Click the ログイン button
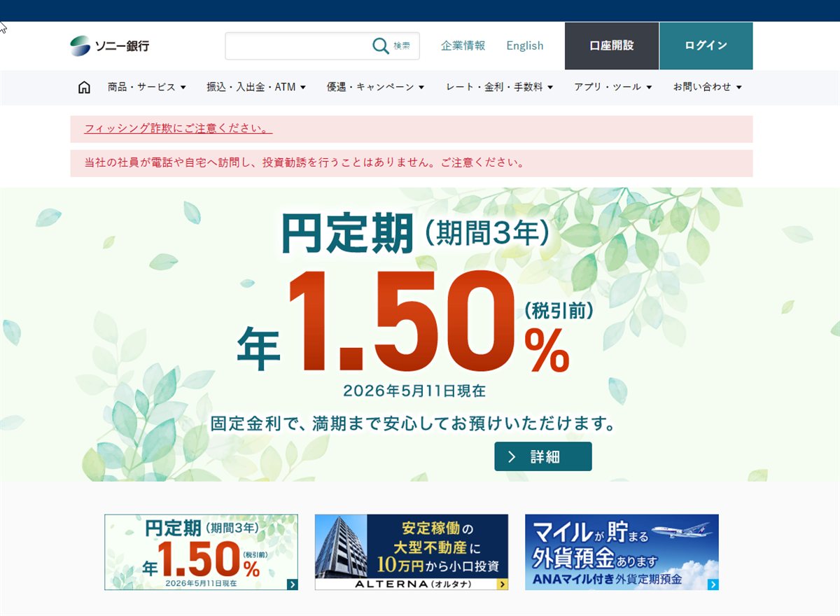This screenshot has width=840, height=616. [x=706, y=45]
